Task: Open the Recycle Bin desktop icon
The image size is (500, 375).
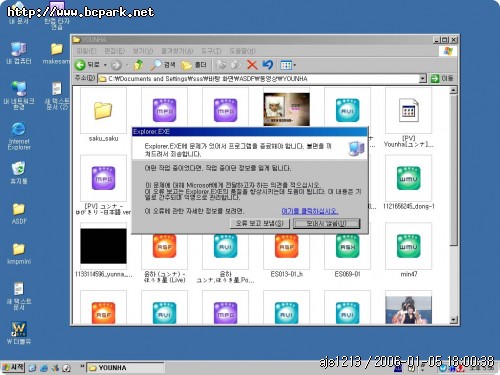Action: coord(19,173)
